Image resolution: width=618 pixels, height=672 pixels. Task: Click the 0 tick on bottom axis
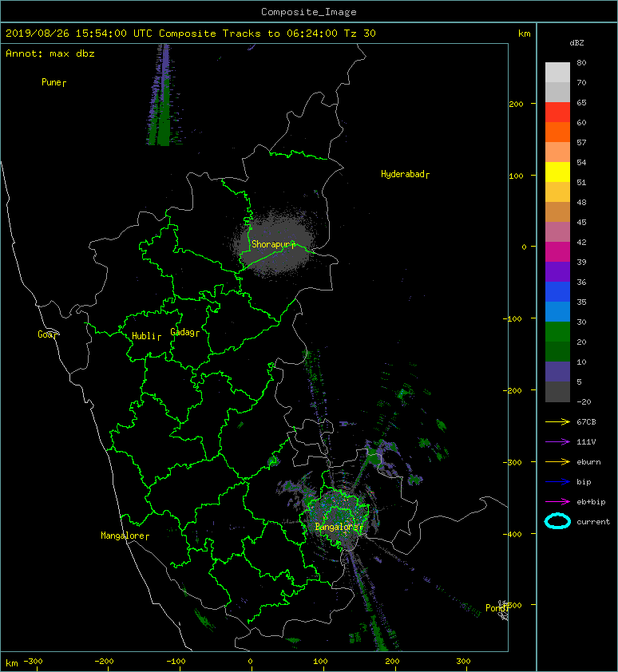(x=250, y=662)
